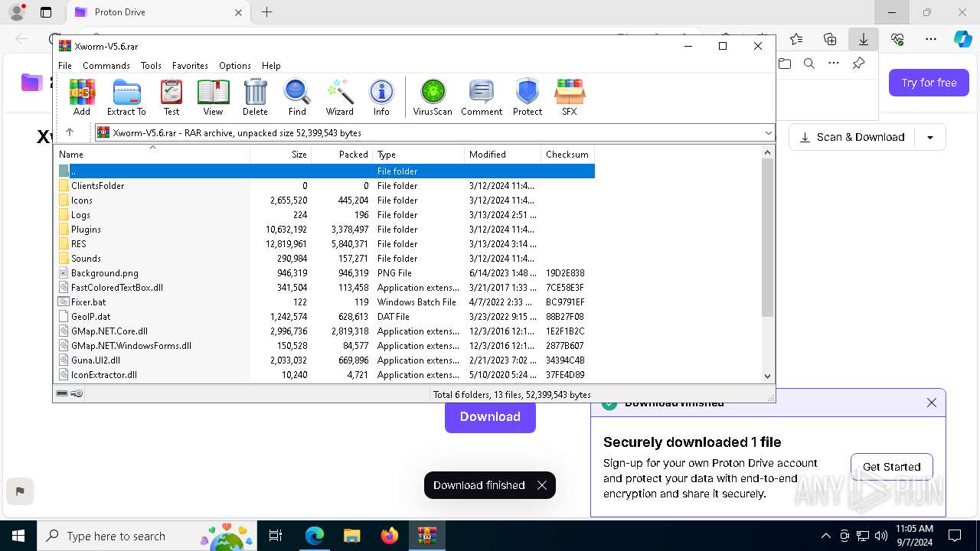Switch to the Proton Drive tab
This screenshot has height=551, width=980.
tap(158, 12)
